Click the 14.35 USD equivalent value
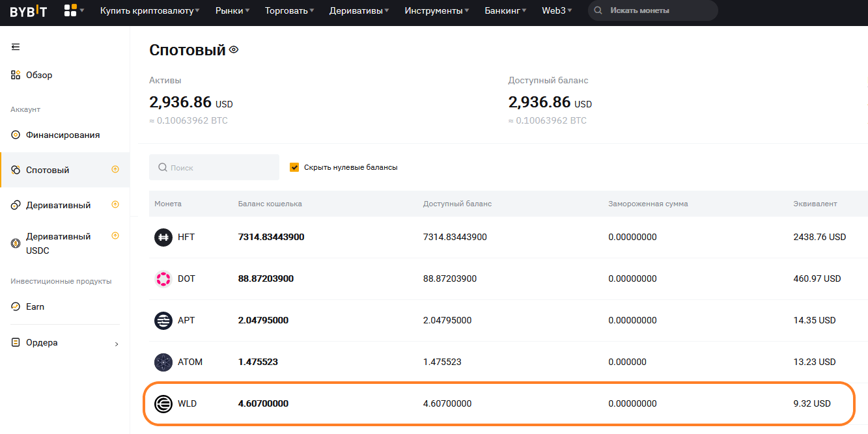Viewport: 868px width, 434px height. tap(815, 320)
